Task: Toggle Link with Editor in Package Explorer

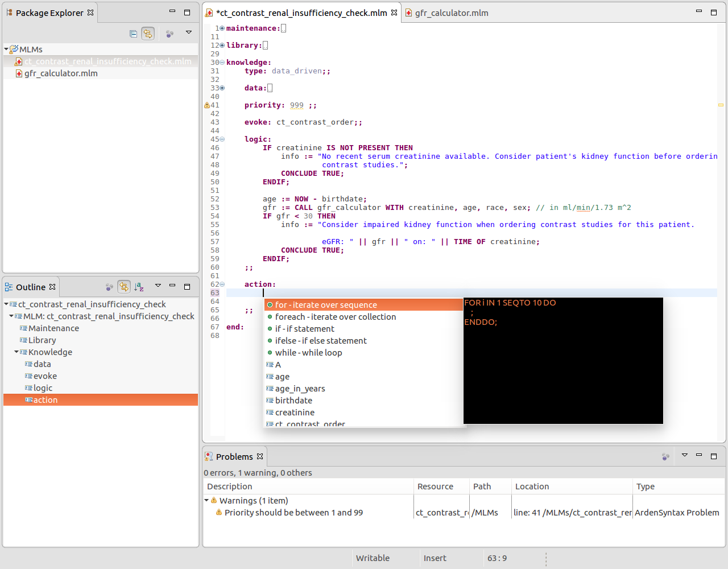Action: coord(148,34)
